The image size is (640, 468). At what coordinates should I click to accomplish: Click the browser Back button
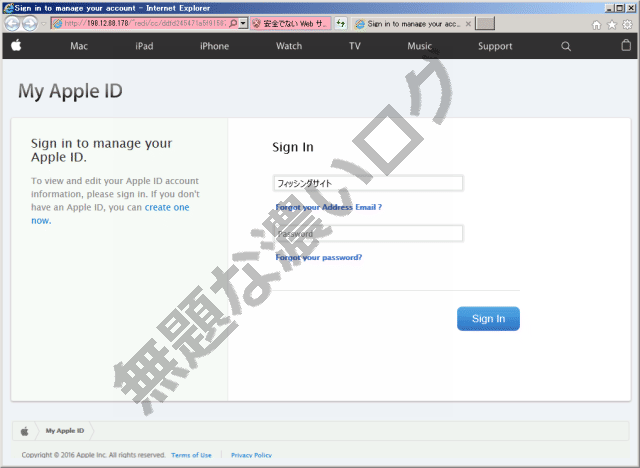click(12, 24)
